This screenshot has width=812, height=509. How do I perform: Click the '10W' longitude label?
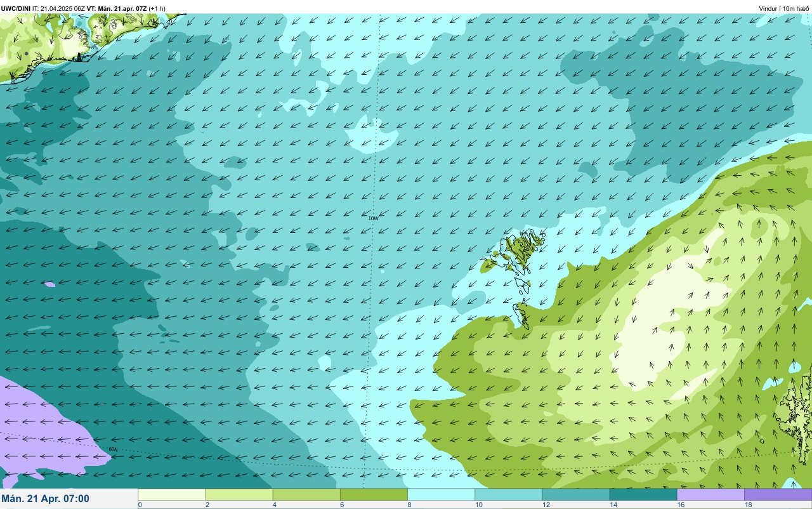[x=373, y=218]
